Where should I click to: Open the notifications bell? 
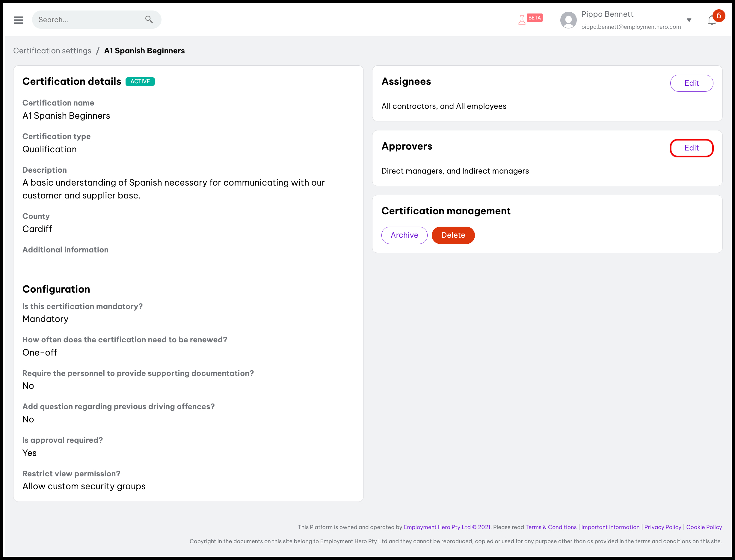712,21
